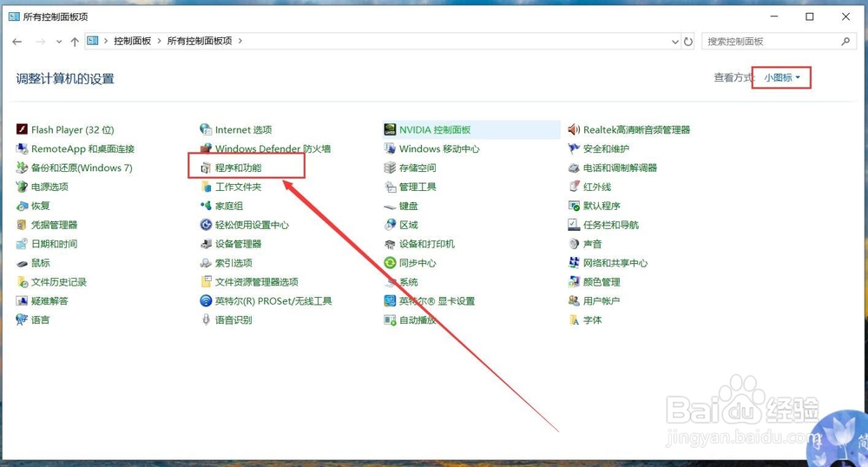This screenshot has width=868, height=467.
Task: Expand chevron after 所有控制面板项 breadcrumb
Action: click(x=240, y=41)
